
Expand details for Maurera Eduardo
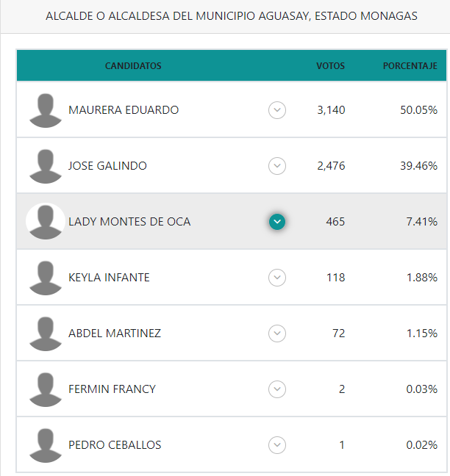277,110
